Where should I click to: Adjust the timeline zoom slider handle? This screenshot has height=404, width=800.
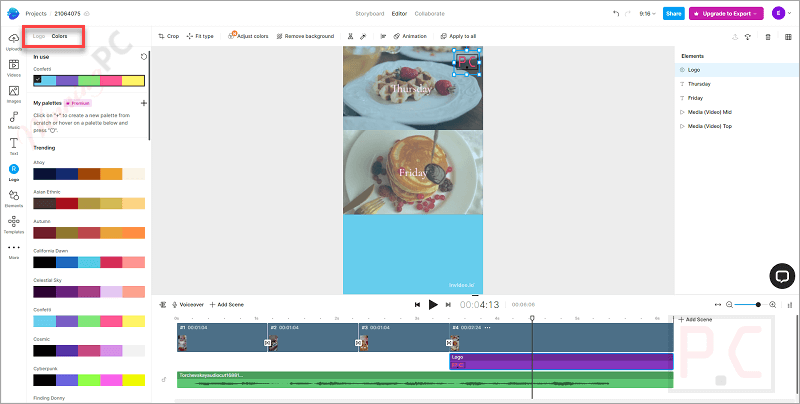(758, 305)
